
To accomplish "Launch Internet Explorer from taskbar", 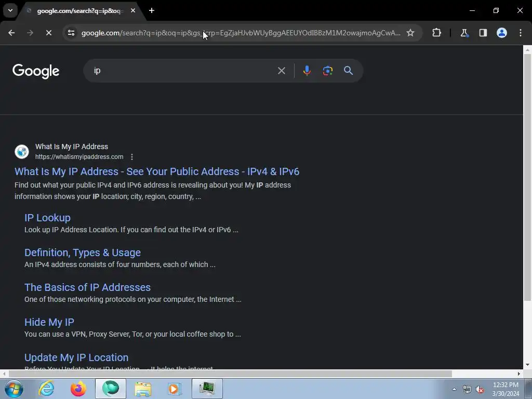I will click(46, 389).
